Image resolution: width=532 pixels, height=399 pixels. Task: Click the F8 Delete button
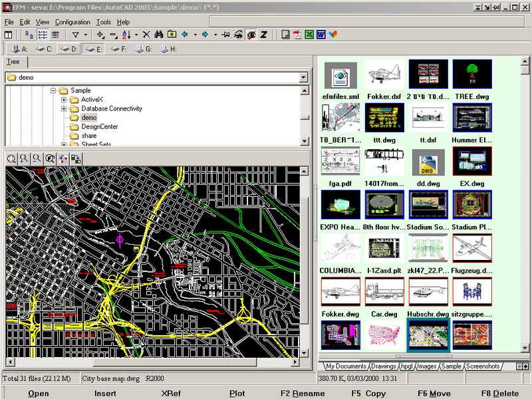click(x=500, y=393)
